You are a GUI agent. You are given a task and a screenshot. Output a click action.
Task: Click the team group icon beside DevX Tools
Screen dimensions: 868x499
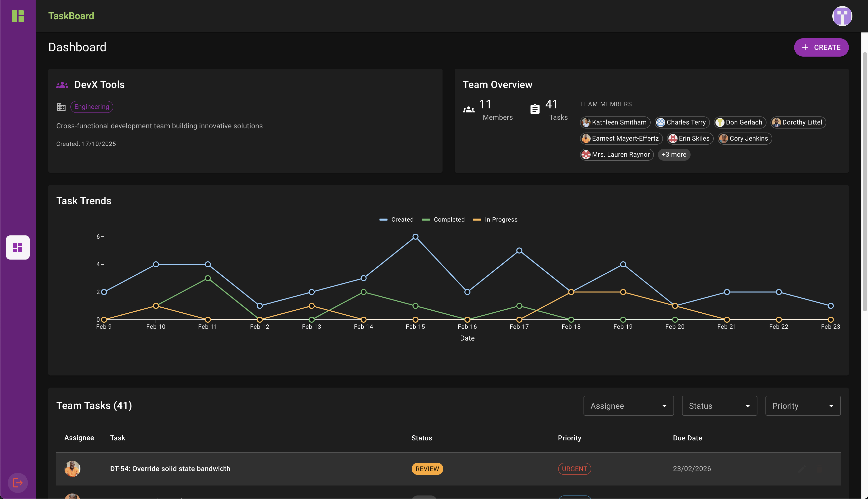coord(62,85)
